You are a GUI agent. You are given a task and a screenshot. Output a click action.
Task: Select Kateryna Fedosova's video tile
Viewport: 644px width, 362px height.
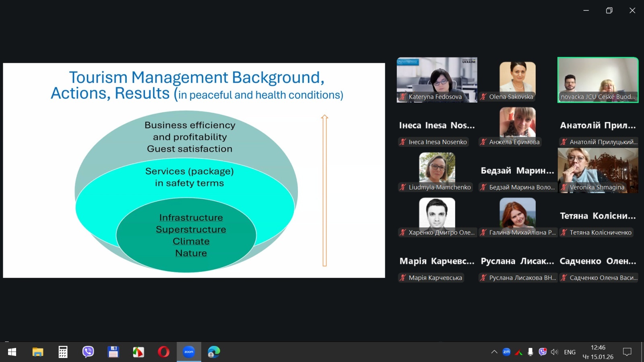(437, 80)
